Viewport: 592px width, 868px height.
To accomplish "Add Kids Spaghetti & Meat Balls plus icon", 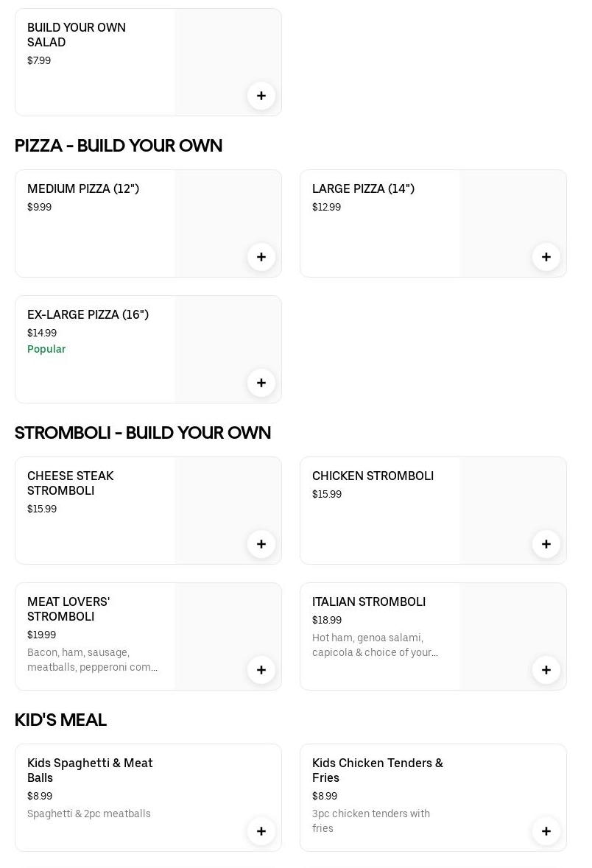I will tap(261, 831).
